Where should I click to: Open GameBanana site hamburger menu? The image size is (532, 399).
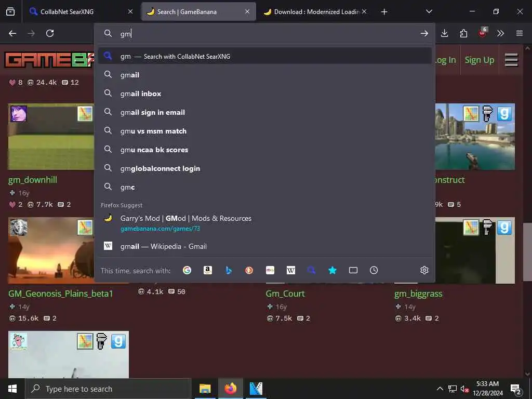[x=511, y=60]
